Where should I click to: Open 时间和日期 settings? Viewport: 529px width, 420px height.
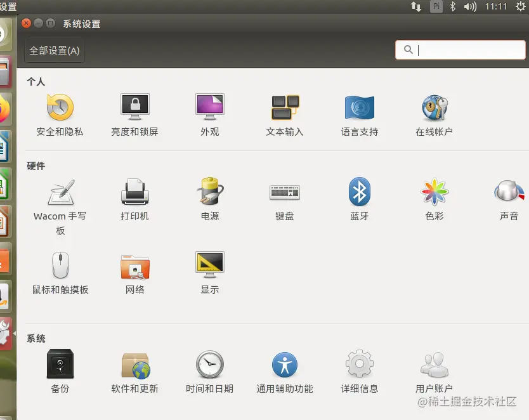click(209, 371)
